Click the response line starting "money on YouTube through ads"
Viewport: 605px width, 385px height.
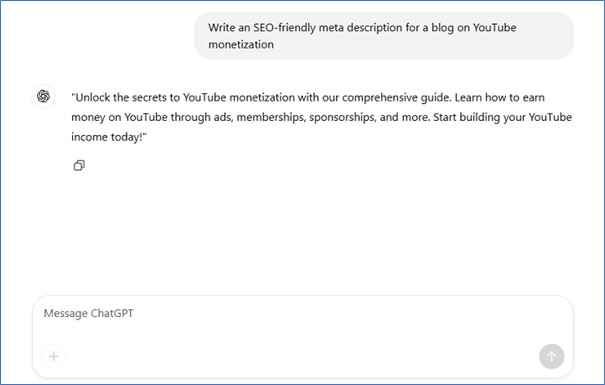(321, 117)
